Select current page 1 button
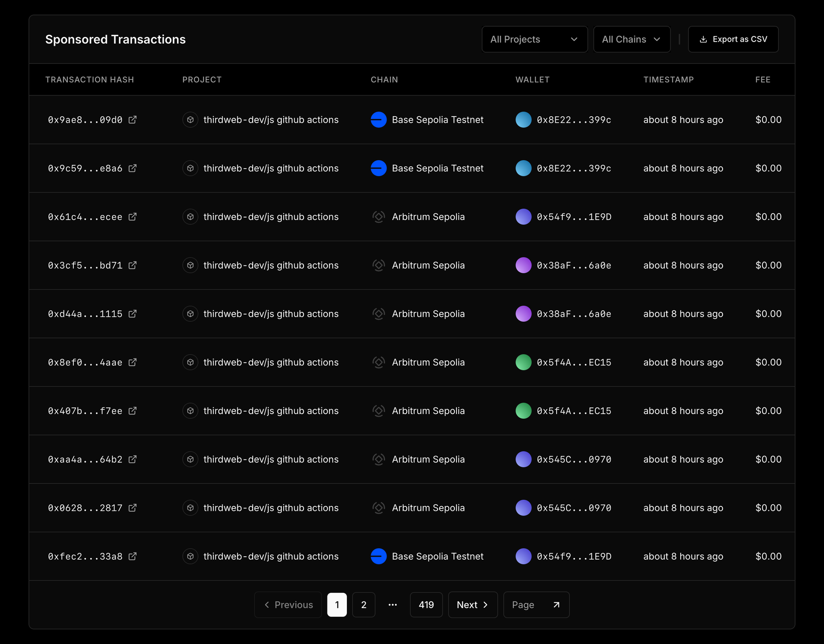The image size is (824, 644). [337, 604]
